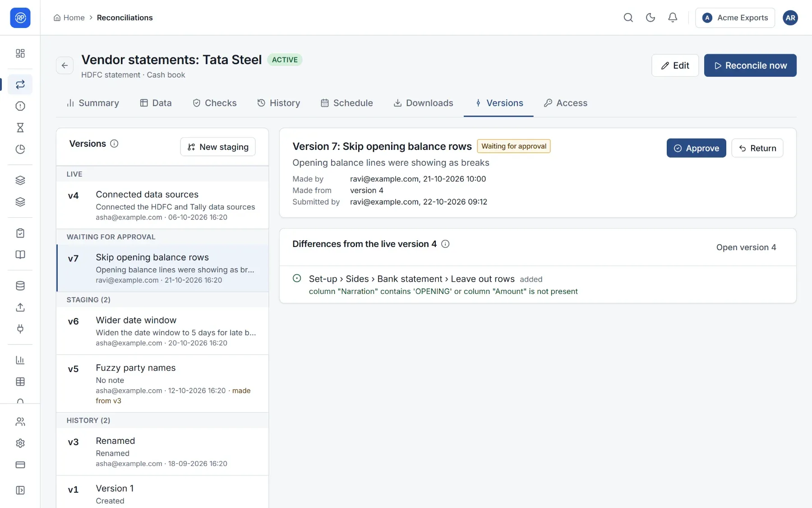The width and height of the screenshot is (812, 508).
Task: Open alert circle icon in sidebar
Action: [x=20, y=106]
